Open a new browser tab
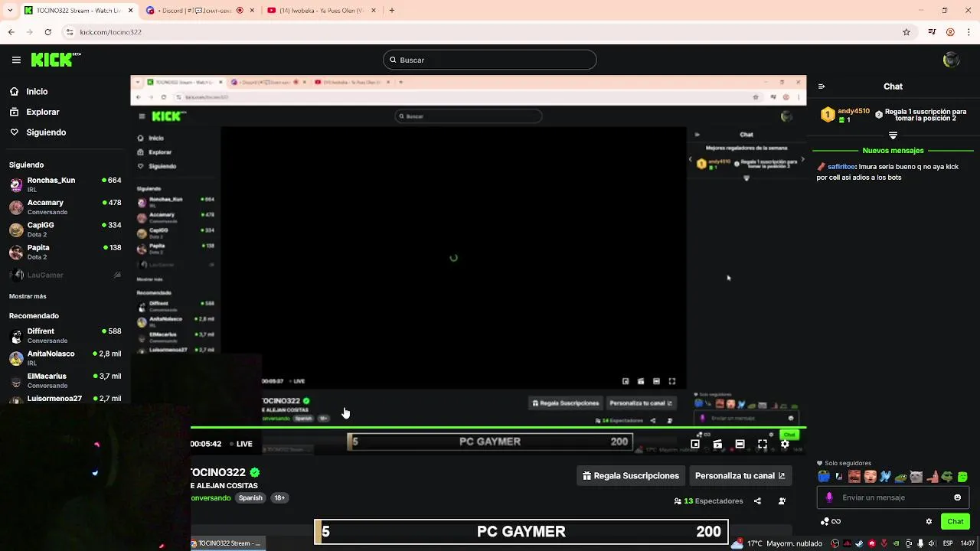This screenshot has height=551, width=980. 392,11
